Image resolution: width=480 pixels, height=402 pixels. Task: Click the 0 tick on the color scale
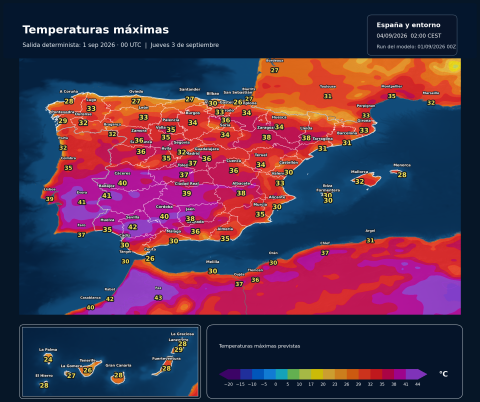(276, 384)
